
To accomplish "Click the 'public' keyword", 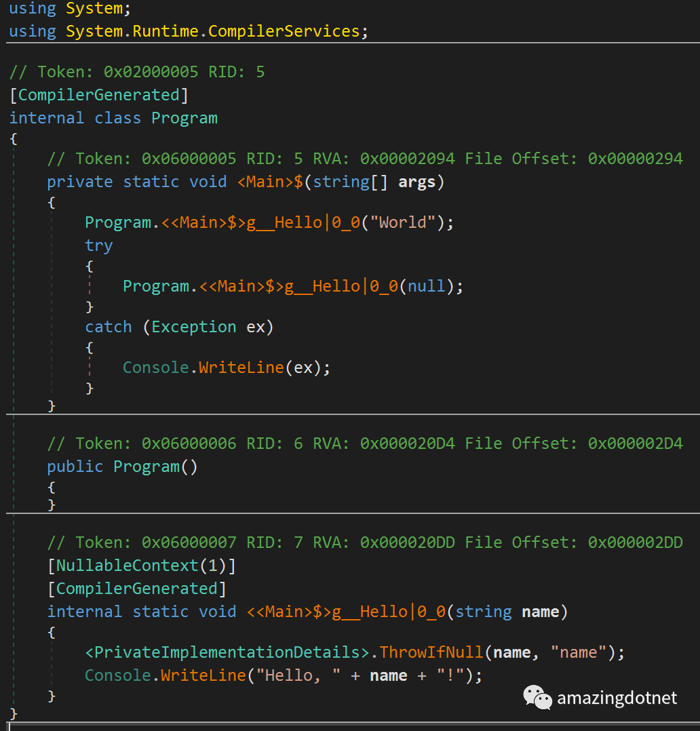I will [x=75, y=467].
